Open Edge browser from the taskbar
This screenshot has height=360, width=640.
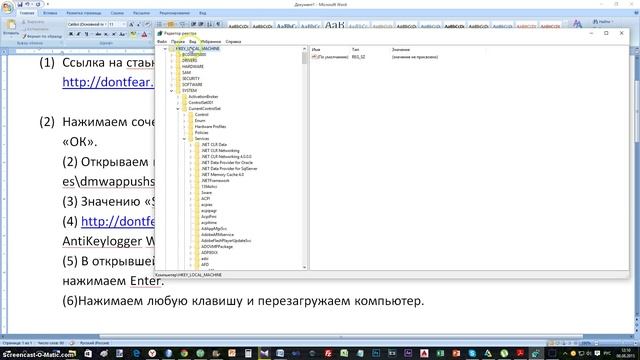tap(136, 353)
